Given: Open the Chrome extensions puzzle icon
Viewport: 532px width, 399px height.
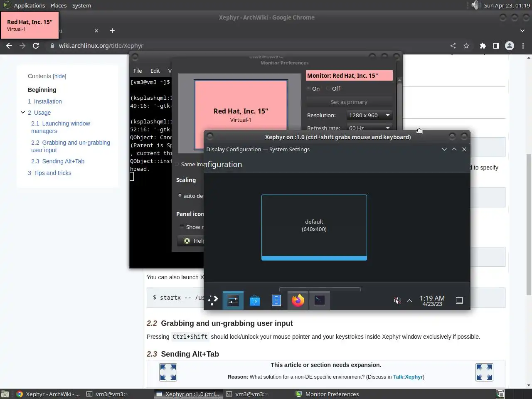Looking at the screenshot, I should pos(483,46).
